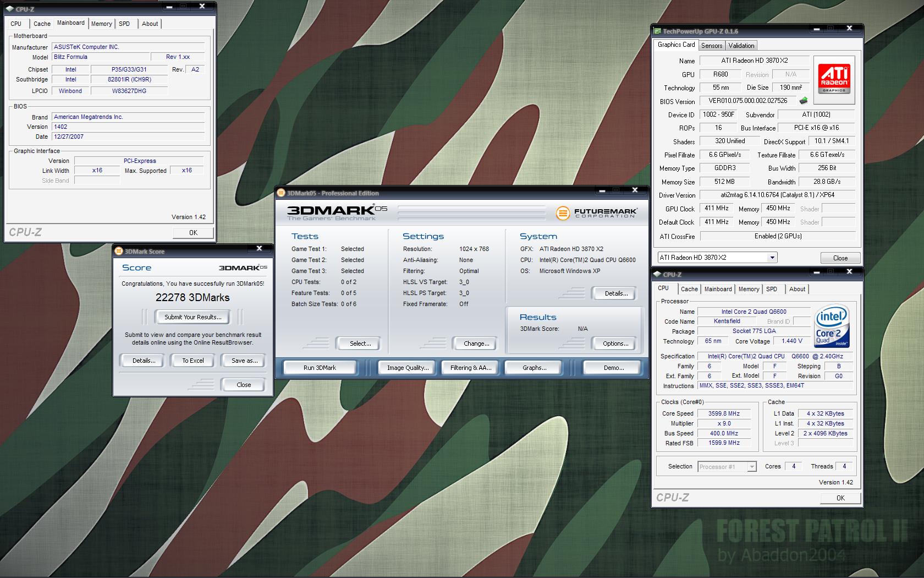Click Close button in GPU-Z
The image size is (924, 578).
840,258
